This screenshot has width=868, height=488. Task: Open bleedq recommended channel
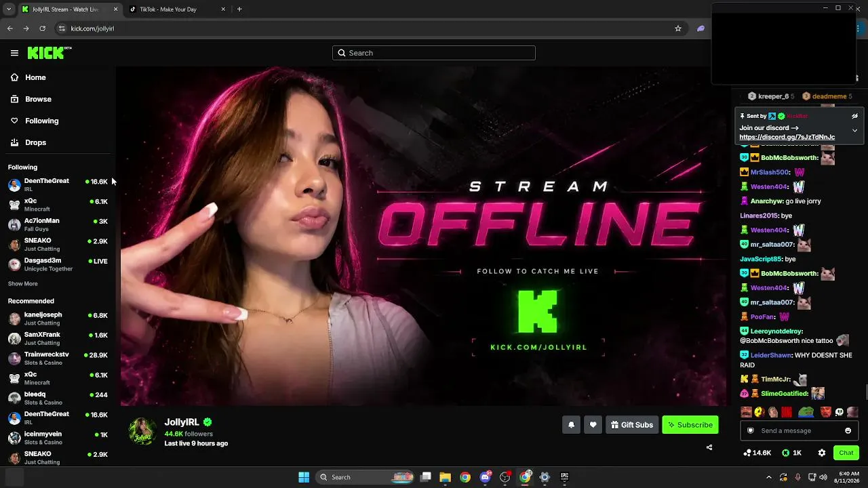coord(58,398)
